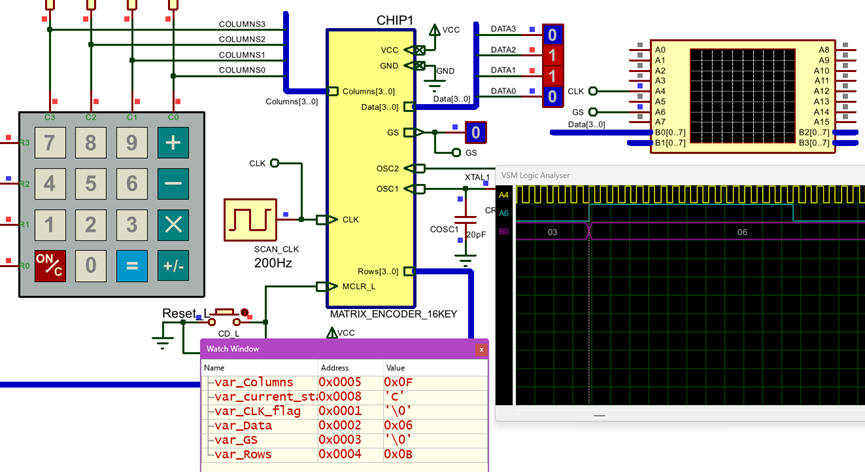Click the B0 bus label in analyser
The image size is (865, 472).
tap(504, 232)
